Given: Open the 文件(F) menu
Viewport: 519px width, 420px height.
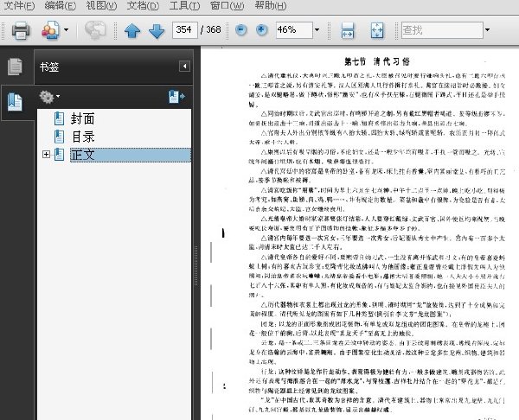Looking at the screenshot, I should pyautogui.click(x=19, y=6).
